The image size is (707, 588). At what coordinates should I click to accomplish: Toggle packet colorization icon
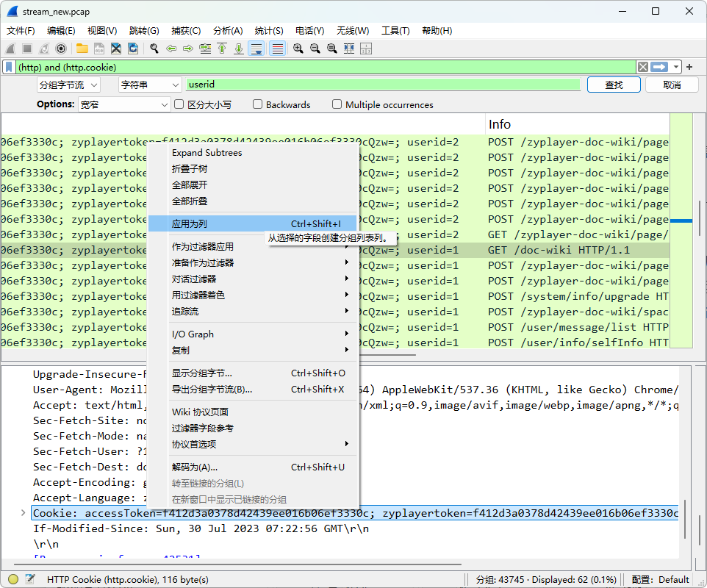278,49
